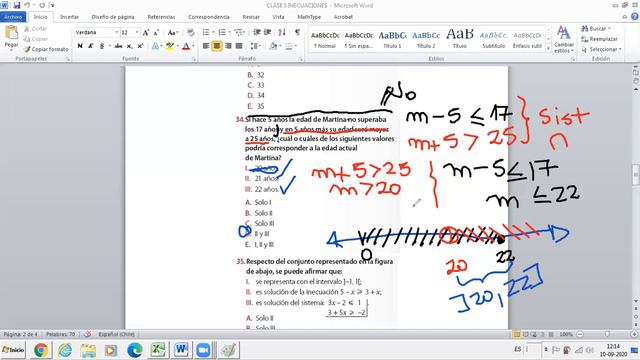Toggle italic (K) formatting
The height and width of the screenshot is (360, 640).
tap(91, 46)
